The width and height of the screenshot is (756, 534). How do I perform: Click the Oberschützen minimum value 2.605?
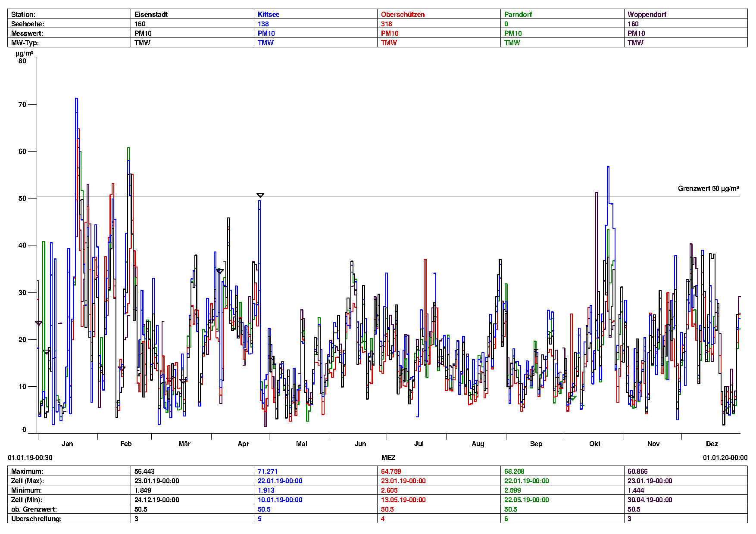[x=389, y=491]
